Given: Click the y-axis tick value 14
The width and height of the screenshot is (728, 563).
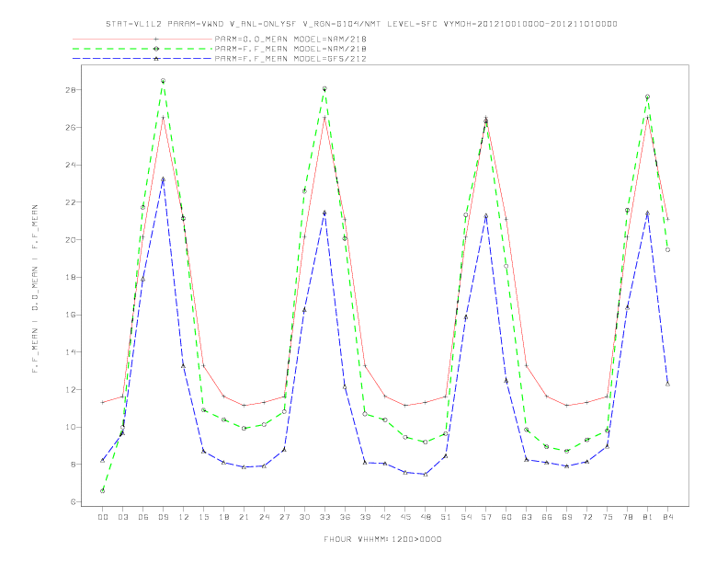Looking at the screenshot, I should click(x=70, y=352).
